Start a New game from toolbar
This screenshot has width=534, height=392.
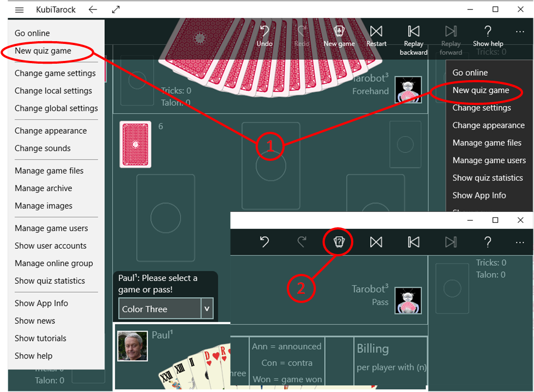[339, 32]
